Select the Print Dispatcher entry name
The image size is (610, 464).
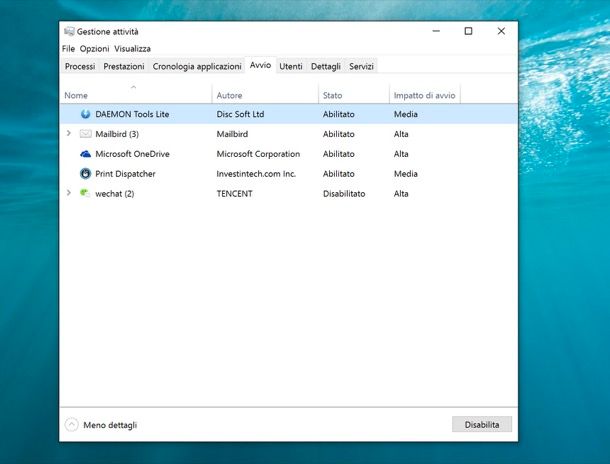[x=125, y=174]
